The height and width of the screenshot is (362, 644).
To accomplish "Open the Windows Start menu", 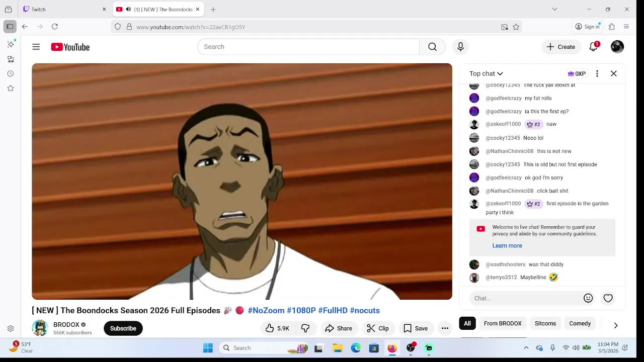I will [x=208, y=348].
